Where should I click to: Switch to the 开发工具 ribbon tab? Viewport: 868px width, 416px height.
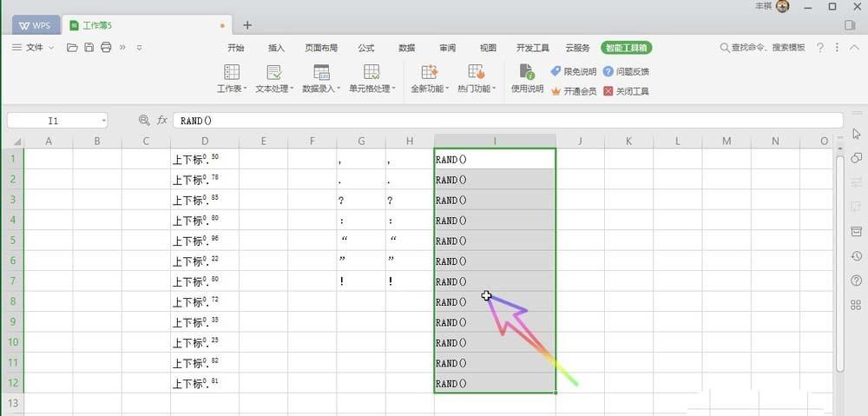point(533,48)
